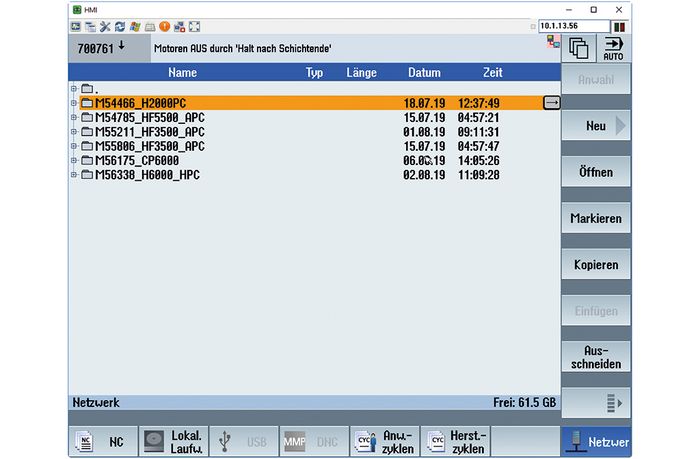This screenshot has width=700, height=459.
Task: Click the program manager stacked pages icon
Action: [x=578, y=48]
